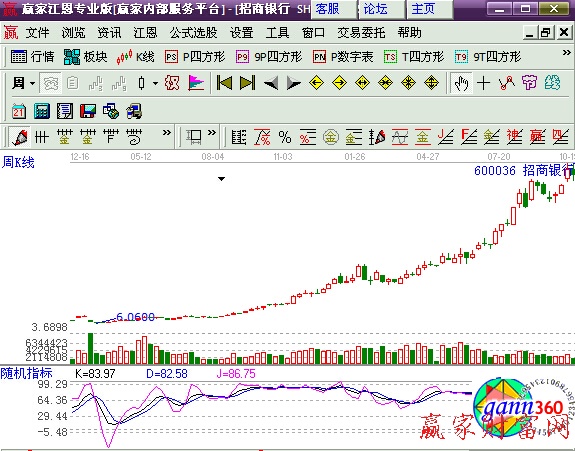Image resolution: width=575 pixels, height=451 pixels.
Task: Switch to K线 chart view
Action: 135,57
